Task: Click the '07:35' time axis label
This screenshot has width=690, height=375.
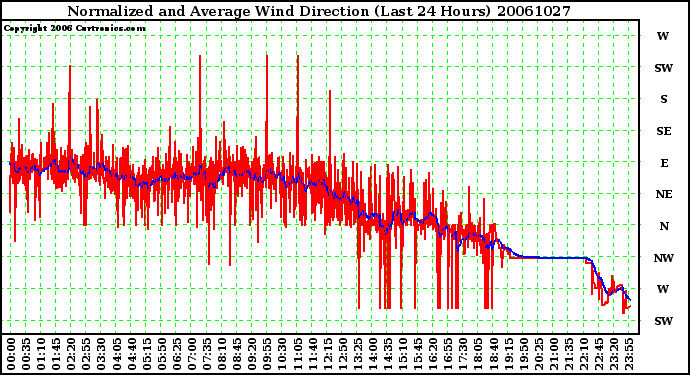Action: coord(207,354)
